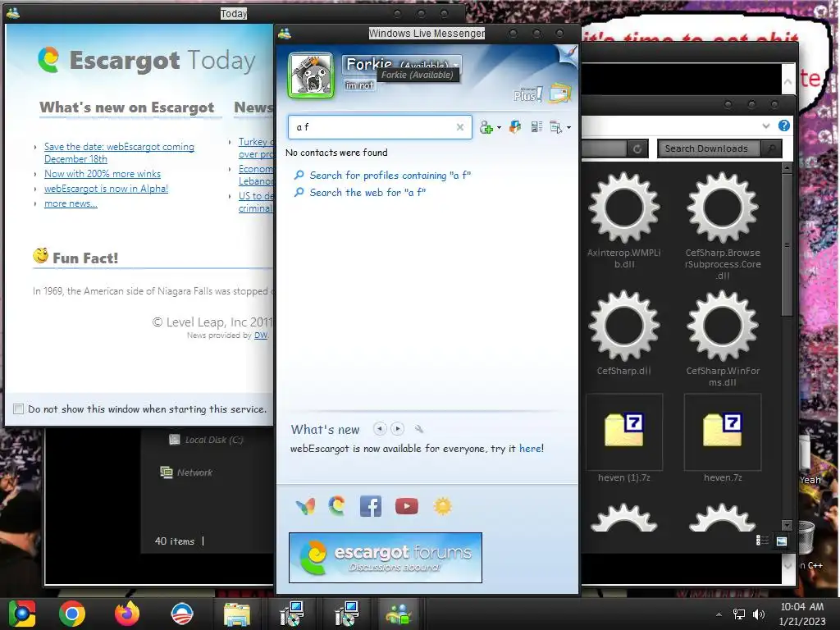840x630 pixels.
Task: Open Firefox from the taskbar
Action: 127,614
